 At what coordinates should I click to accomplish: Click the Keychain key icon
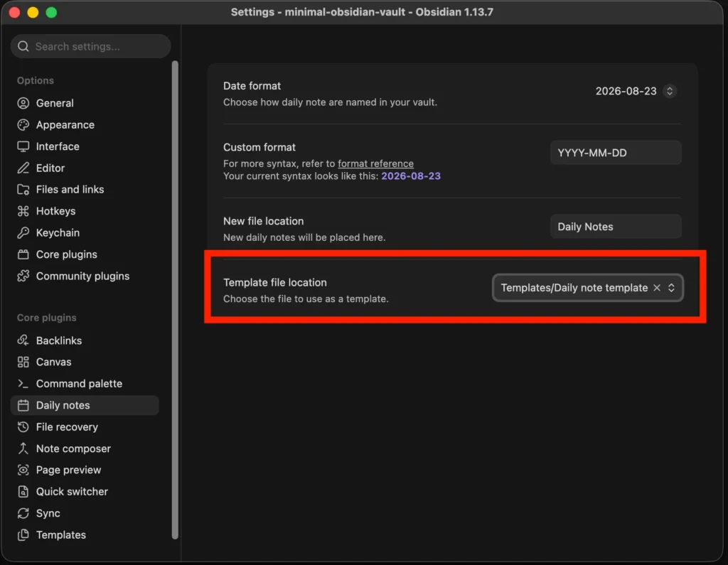23,232
